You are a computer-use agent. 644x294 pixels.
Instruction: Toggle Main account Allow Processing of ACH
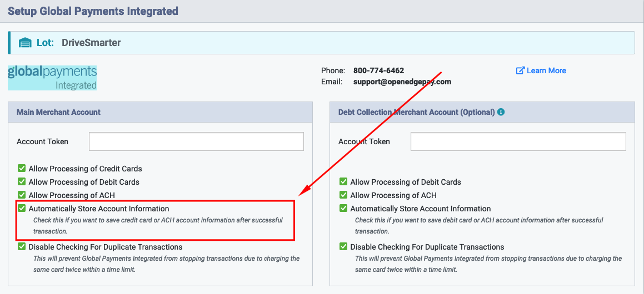tap(22, 195)
